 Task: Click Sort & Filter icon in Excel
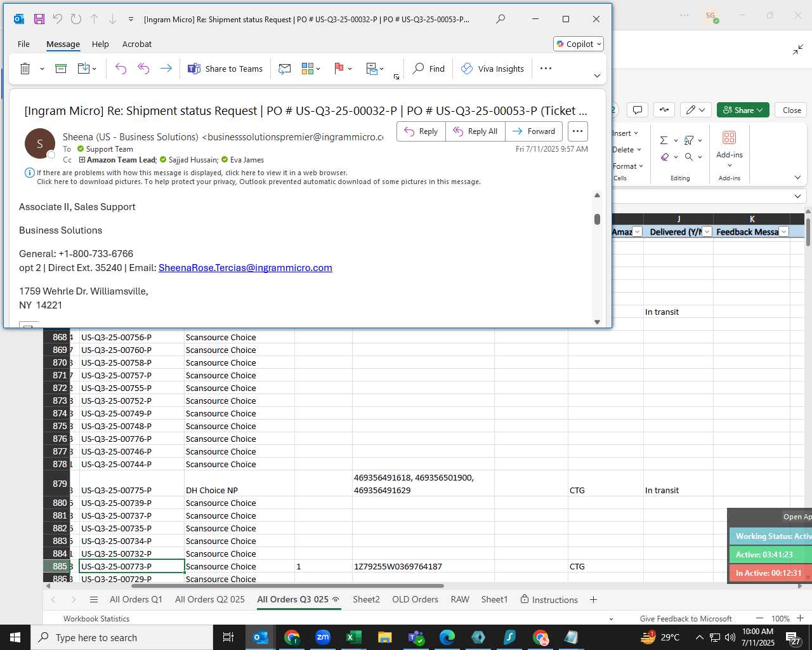tap(689, 140)
